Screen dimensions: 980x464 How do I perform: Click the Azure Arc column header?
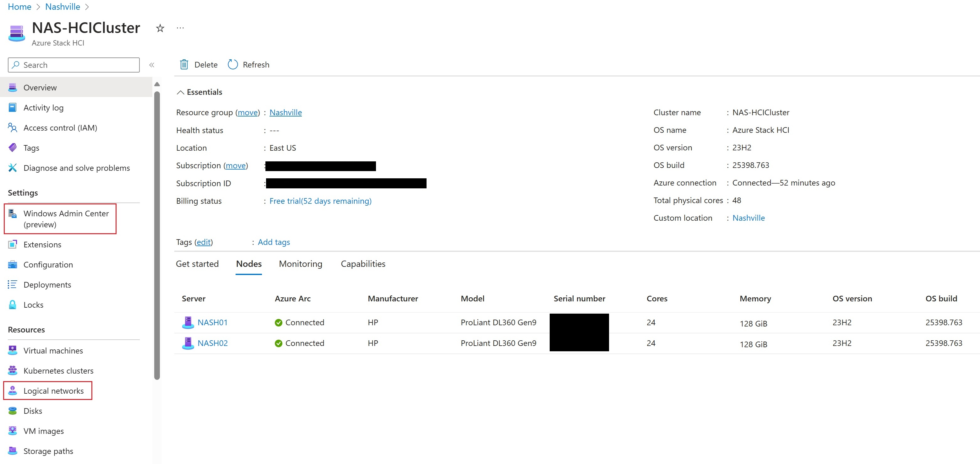292,299
